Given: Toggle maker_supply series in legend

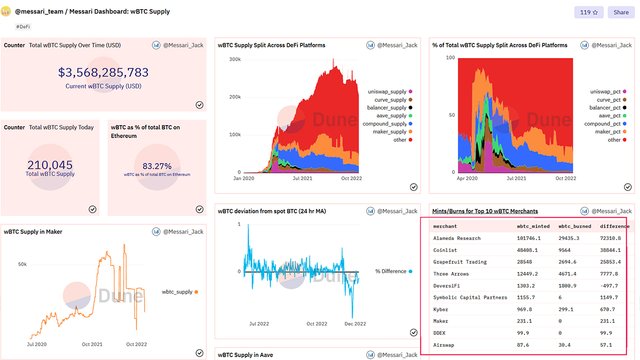Looking at the screenshot, I should pos(392,131).
